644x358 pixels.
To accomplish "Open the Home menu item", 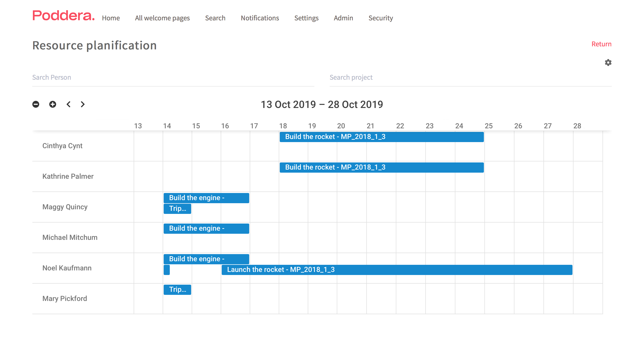I will pyautogui.click(x=111, y=18).
